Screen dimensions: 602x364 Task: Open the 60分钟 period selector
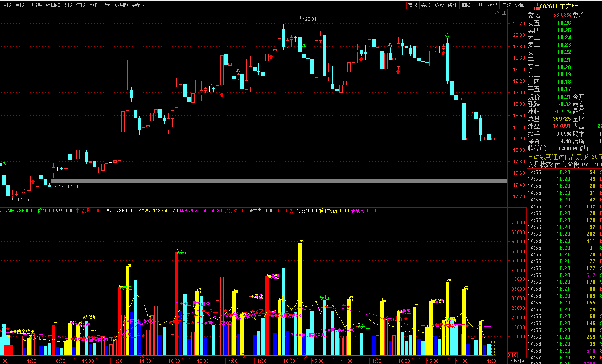pyautogui.click(x=517, y=361)
